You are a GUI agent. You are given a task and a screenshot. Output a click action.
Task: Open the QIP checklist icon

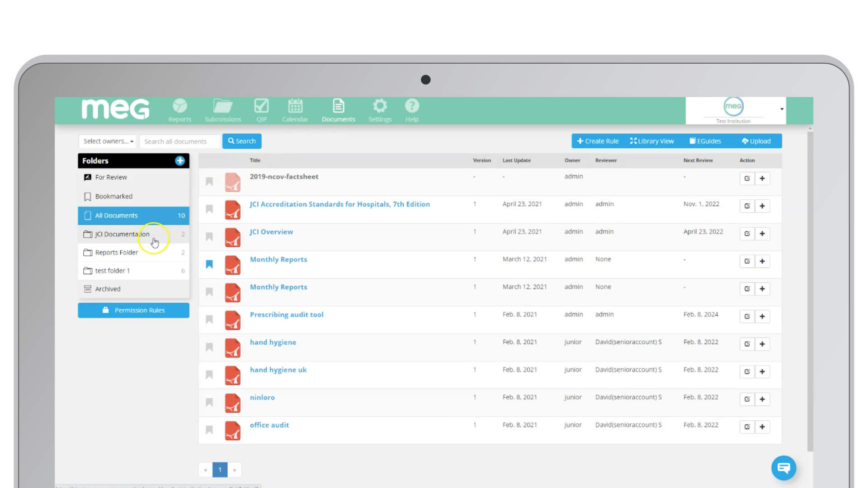(x=261, y=108)
